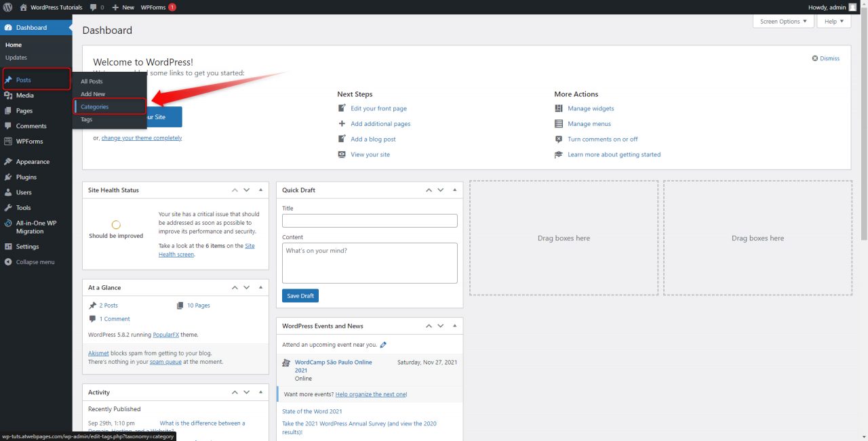Open WPForms from the admin bar
Viewport: 868px width, 441px height.
pyautogui.click(x=153, y=7)
